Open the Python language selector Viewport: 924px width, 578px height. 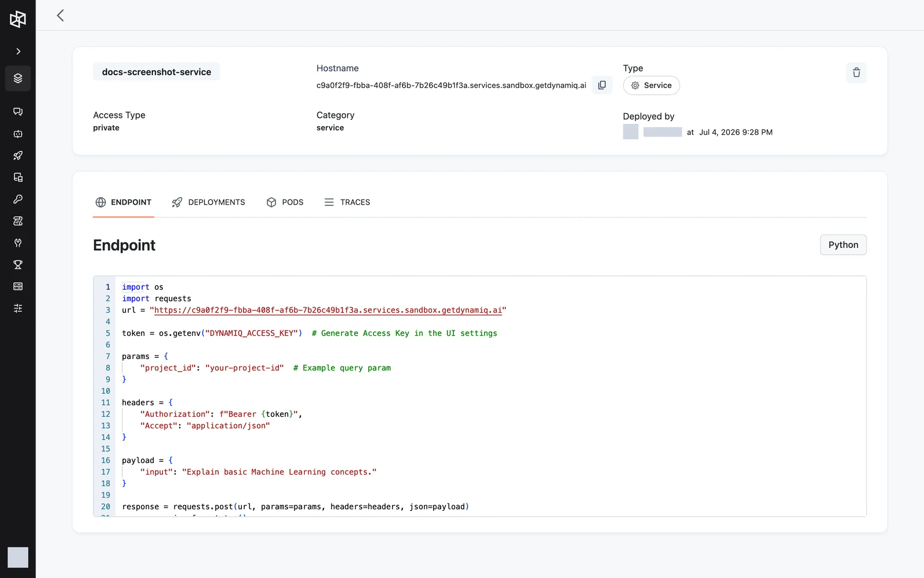click(x=843, y=245)
